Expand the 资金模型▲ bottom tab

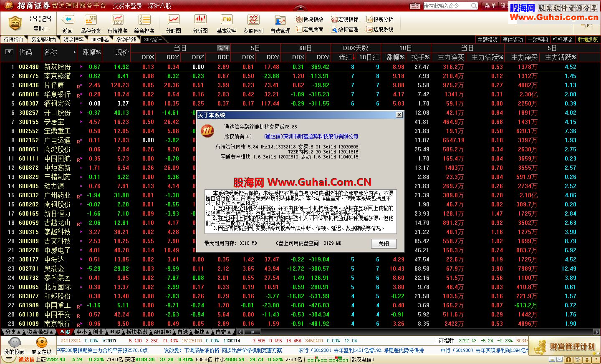click(40, 332)
